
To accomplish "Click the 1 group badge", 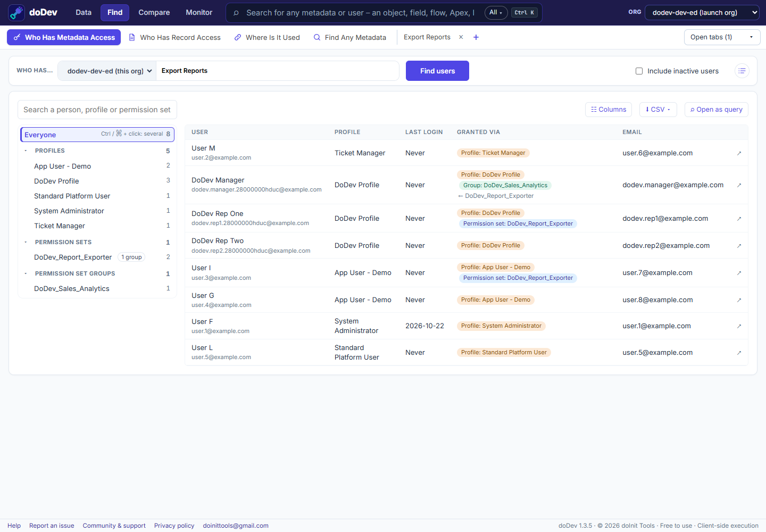I will (x=131, y=257).
